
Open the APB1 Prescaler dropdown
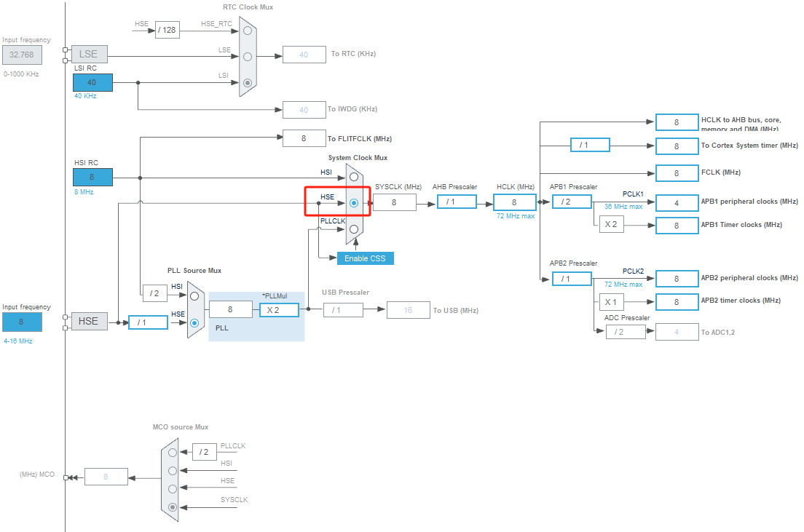(x=572, y=202)
